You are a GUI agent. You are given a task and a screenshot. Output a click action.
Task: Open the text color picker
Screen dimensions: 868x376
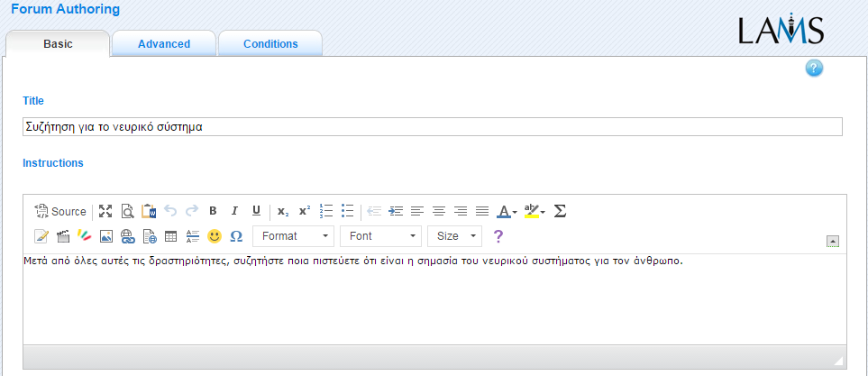507,211
